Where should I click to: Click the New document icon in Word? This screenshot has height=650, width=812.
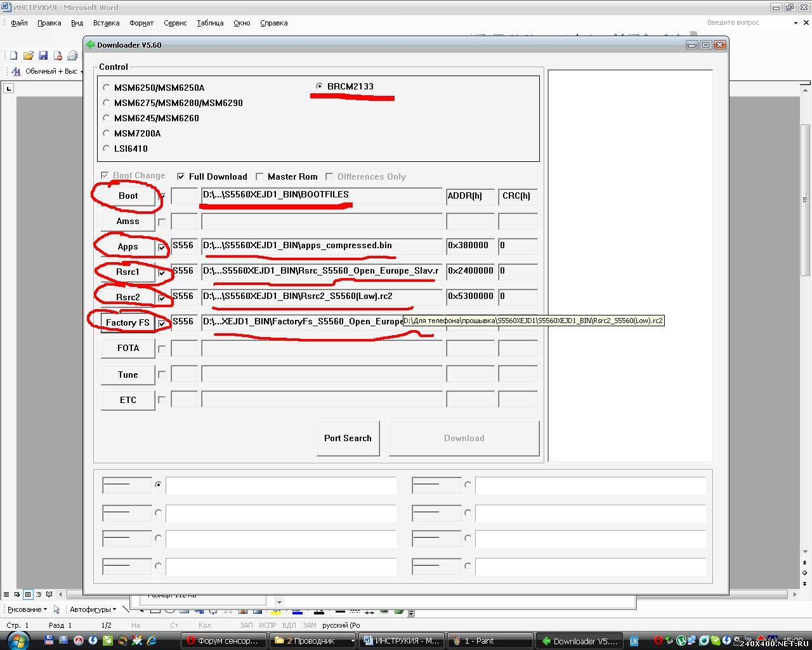(13, 56)
